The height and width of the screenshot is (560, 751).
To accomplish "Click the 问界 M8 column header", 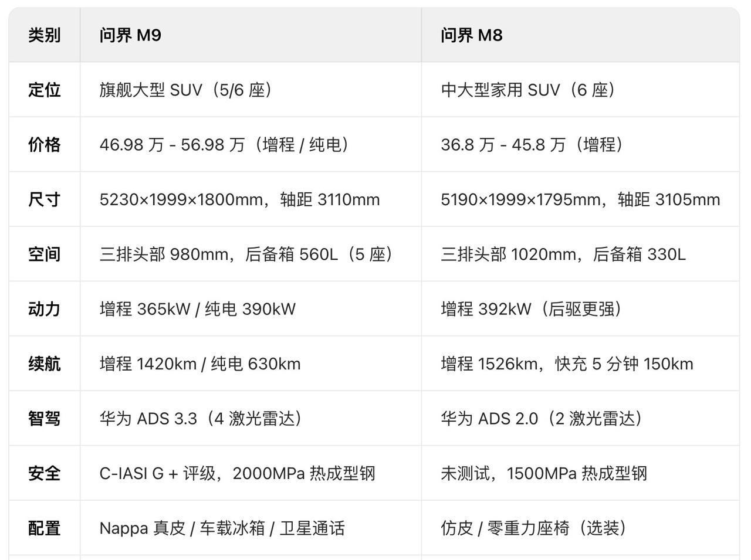I will coord(580,35).
